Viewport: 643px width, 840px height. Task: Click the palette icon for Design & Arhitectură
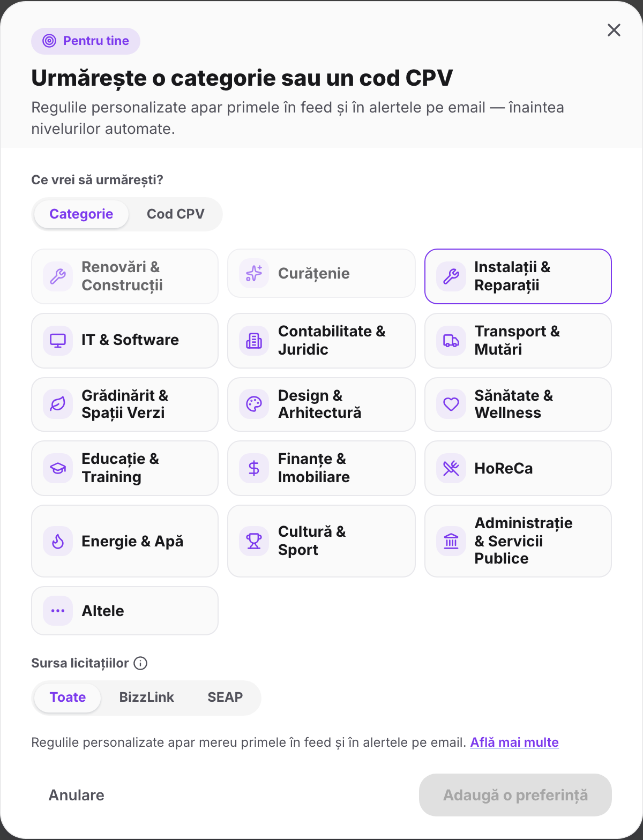[x=254, y=404]
